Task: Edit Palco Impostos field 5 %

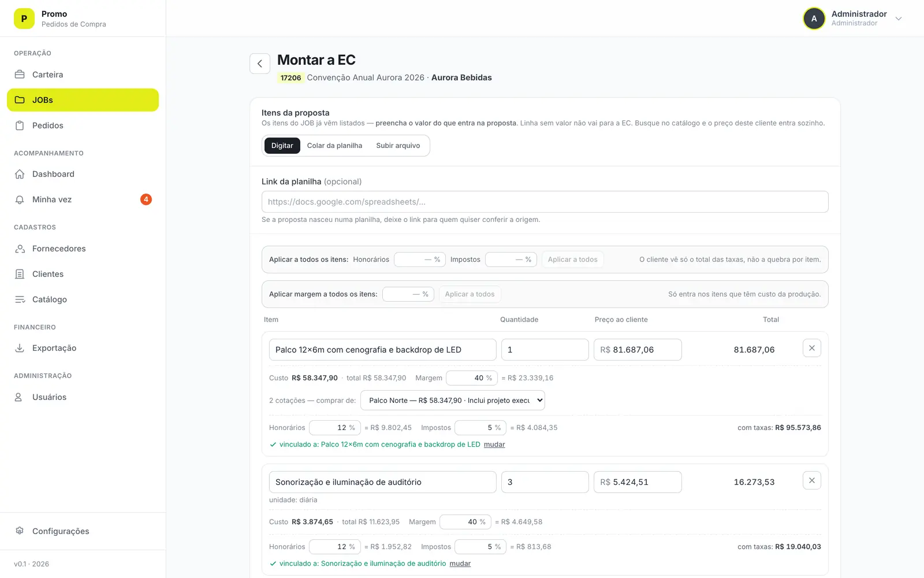Action: [480, 428]
